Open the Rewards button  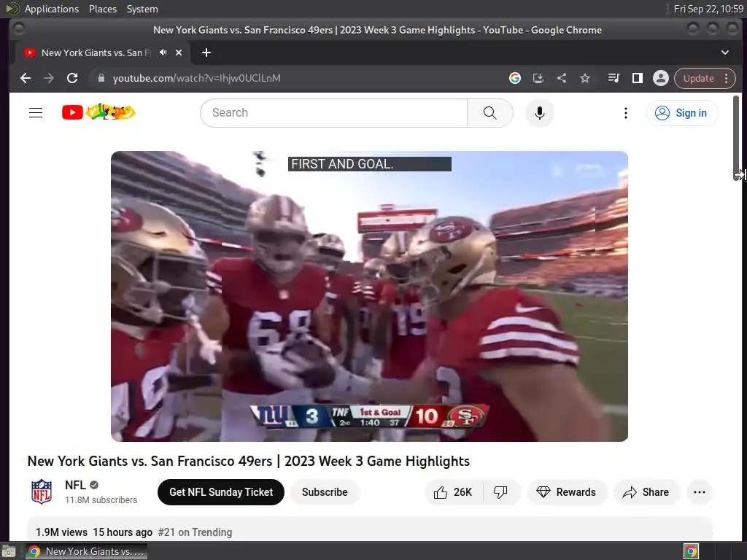[566, 492]
